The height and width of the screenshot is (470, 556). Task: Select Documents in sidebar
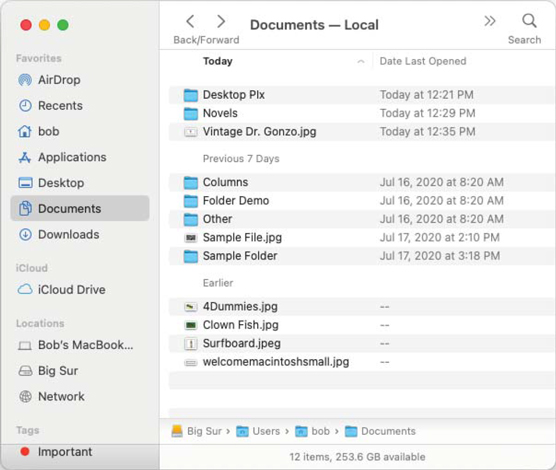point(80,208)
